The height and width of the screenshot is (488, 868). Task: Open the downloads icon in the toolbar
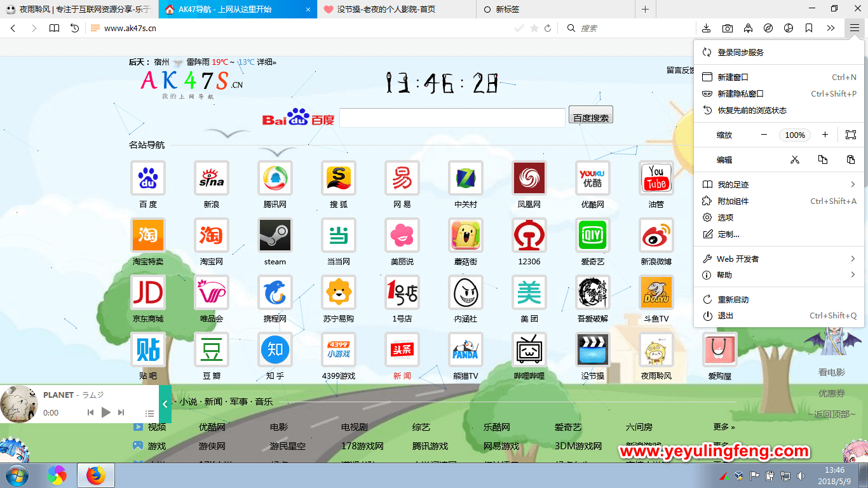707,28
